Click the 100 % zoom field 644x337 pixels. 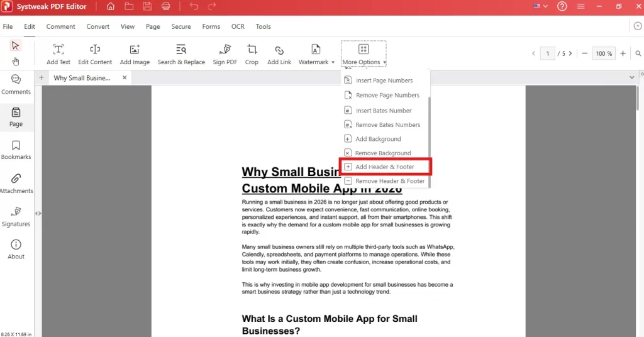603,53
